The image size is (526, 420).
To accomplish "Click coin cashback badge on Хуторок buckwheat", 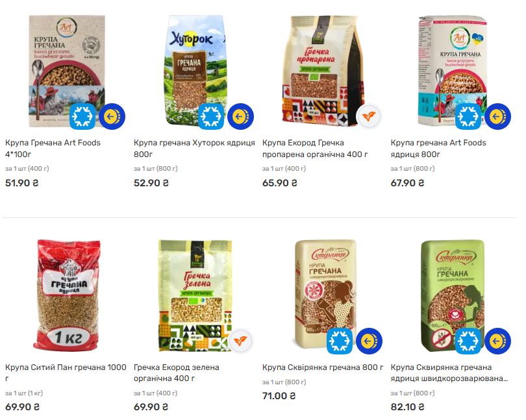I will pos(240,116).
